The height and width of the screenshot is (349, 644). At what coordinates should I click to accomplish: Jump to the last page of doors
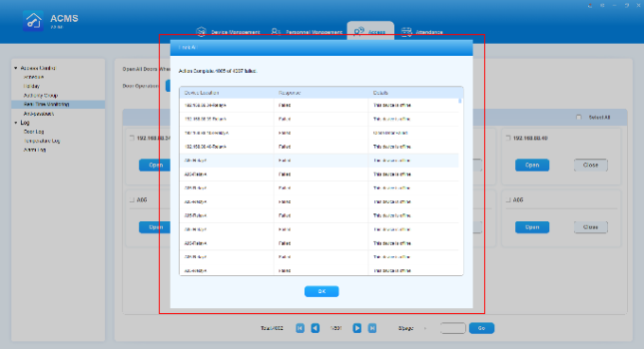coord(372,328)
